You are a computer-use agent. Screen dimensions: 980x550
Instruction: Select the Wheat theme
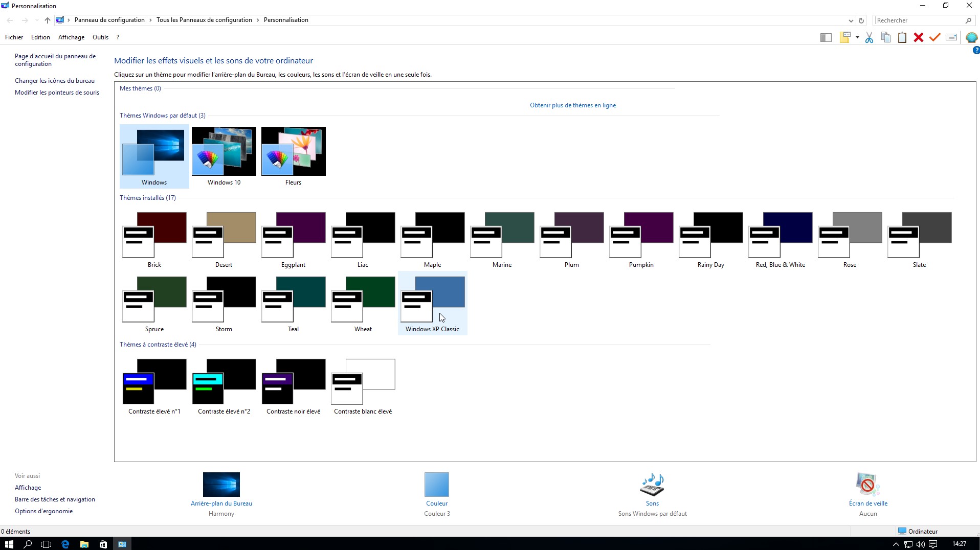click(363, 304)
